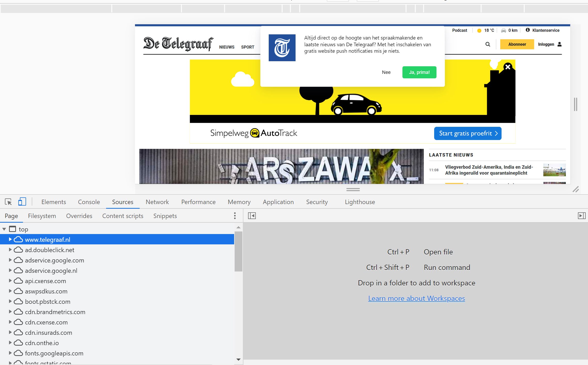
Task: Click the Klantenservice info icon
Action: [x=528, y=30]
